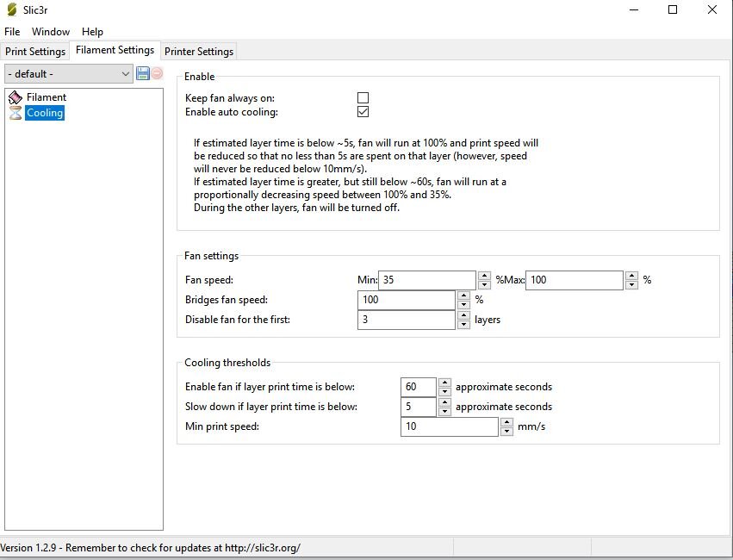Image resolution: width=733 pixels, height=560 pixels.
Task: Increase Min print speed with up arrow
Action: click(x=506, y=421)
